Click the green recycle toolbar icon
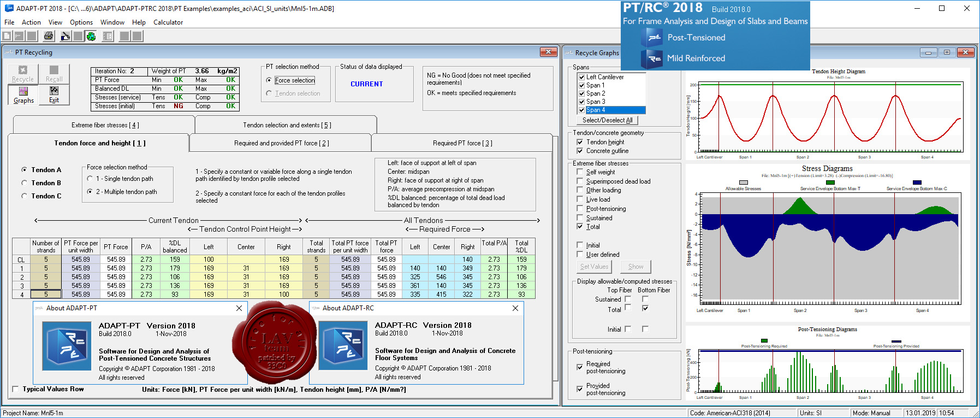The width and height of the screenshot is (980, 418). [x=91, y=36]
